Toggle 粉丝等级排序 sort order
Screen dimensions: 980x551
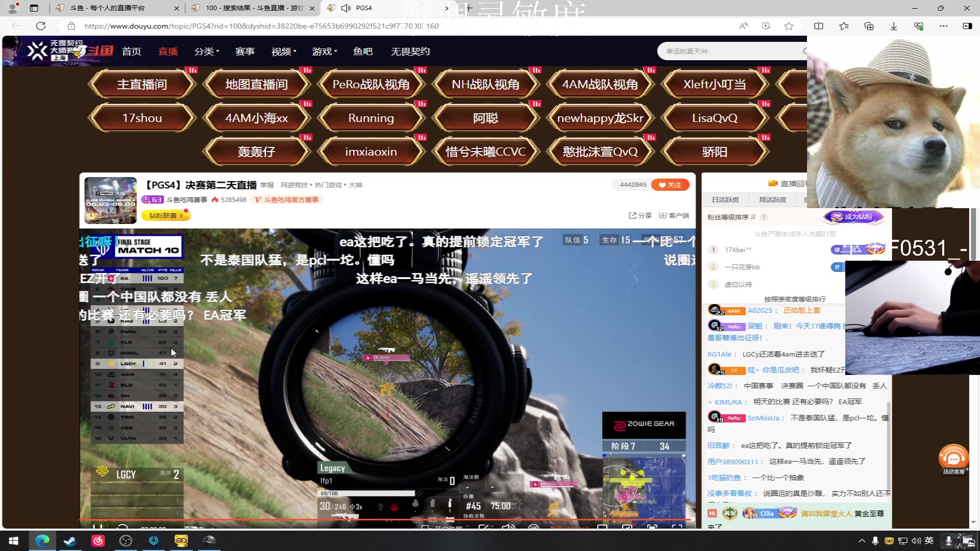(731, 217)
